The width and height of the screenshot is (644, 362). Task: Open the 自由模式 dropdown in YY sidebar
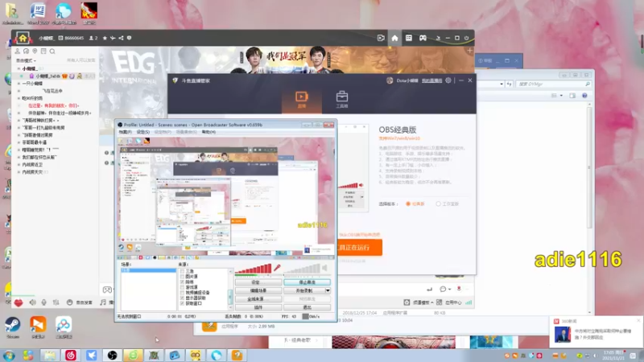[x=26, y=61]
